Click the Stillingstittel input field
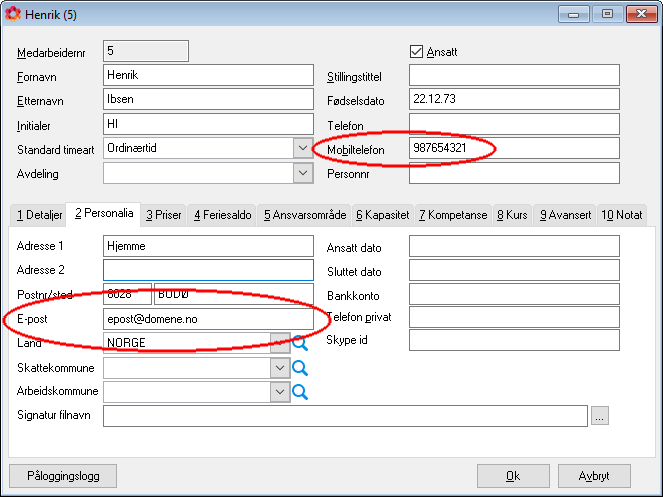This screenshot has width=663, height=497. pyautogui.click(x=514, y=75)
